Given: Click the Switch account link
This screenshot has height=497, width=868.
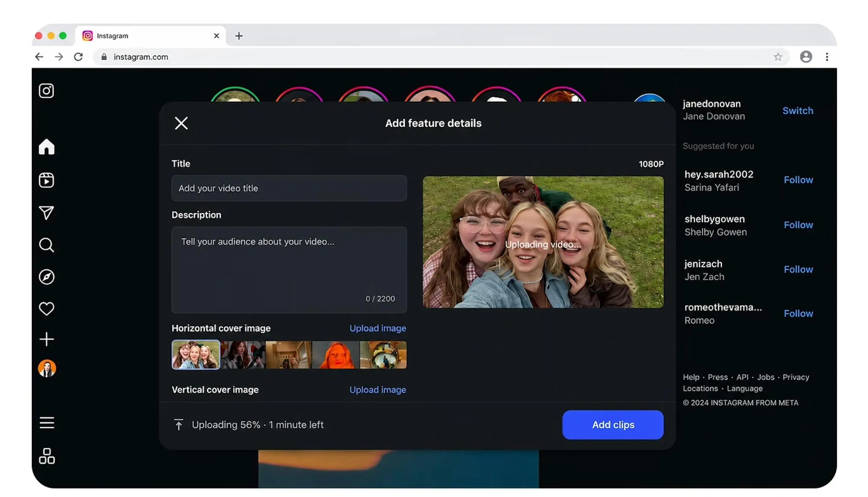Looking at the screenshot, I should click(798, 111).
